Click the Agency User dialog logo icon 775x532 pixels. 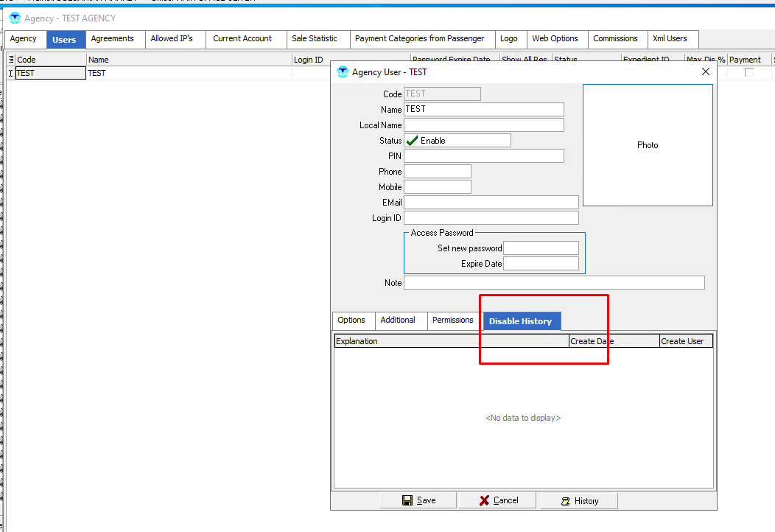point(342,72)
